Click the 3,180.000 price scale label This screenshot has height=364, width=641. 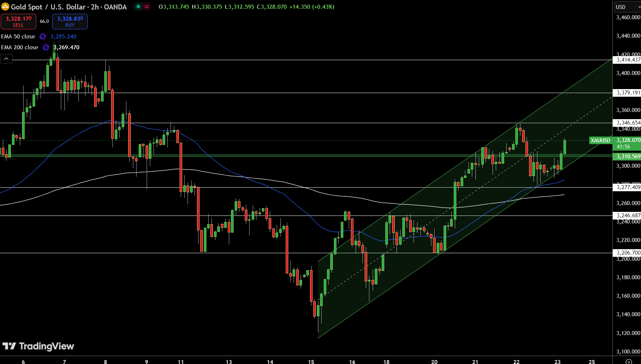[628, 277]
